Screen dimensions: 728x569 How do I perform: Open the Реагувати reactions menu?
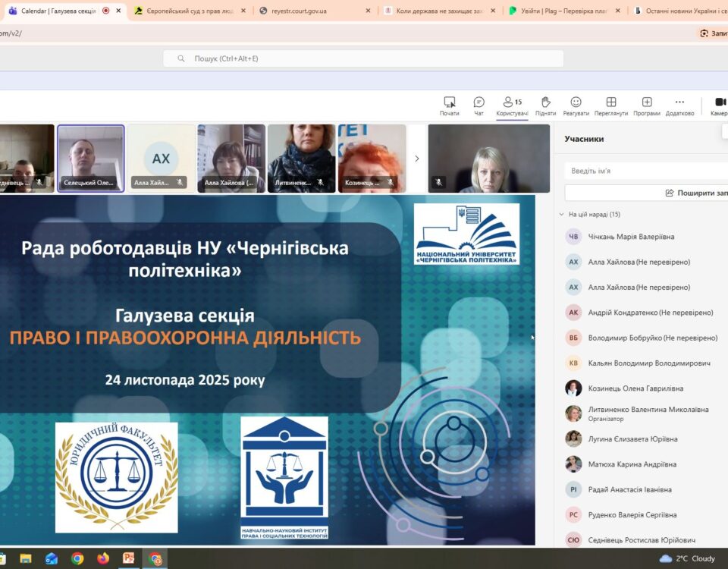[x=576, y=105]
